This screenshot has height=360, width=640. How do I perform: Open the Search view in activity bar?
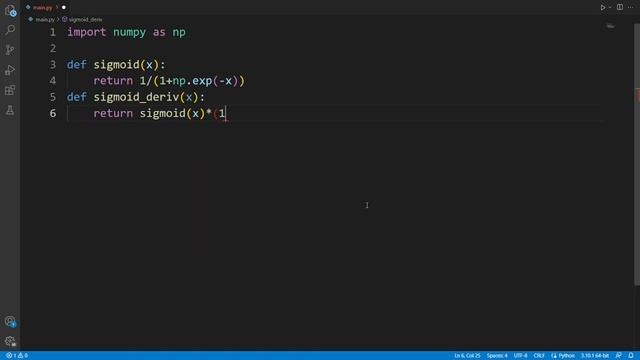(x=10, y=30)
